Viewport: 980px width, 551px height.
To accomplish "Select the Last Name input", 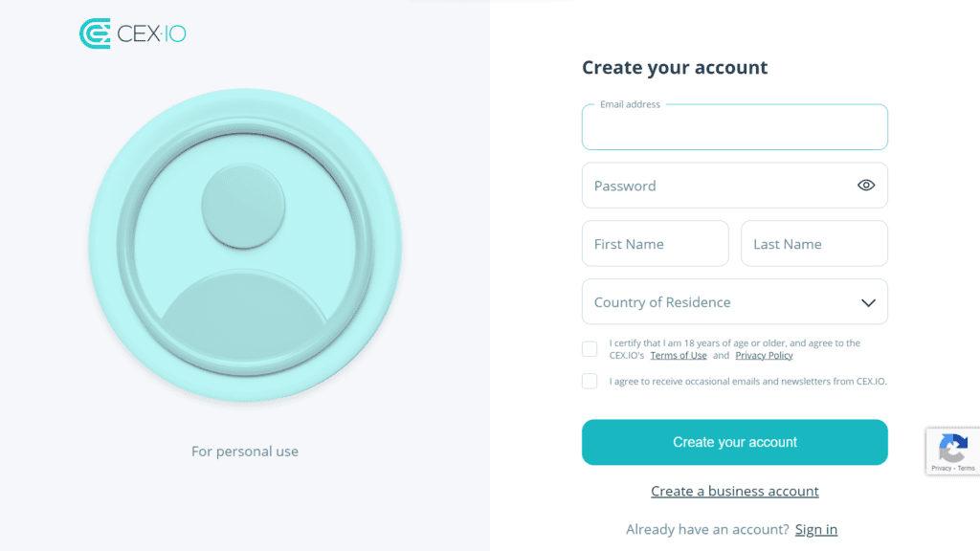I will pyautogui.click(x=813, y=243).
